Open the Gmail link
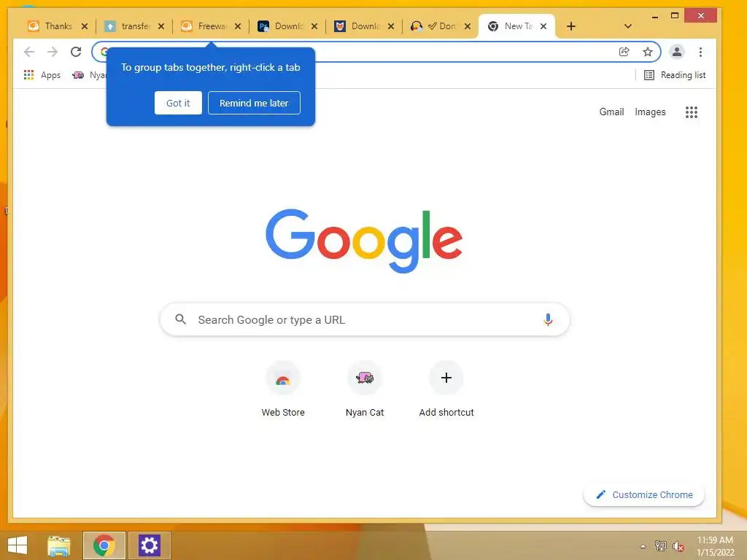This screenshot has width=747, height=560. click(x=611, y=112)
